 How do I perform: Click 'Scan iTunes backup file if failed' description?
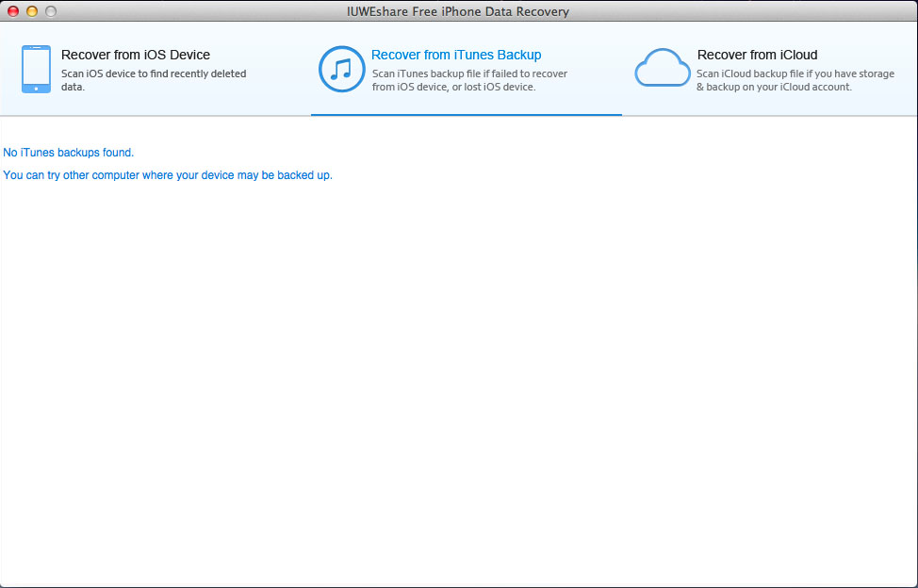(469, 80)
